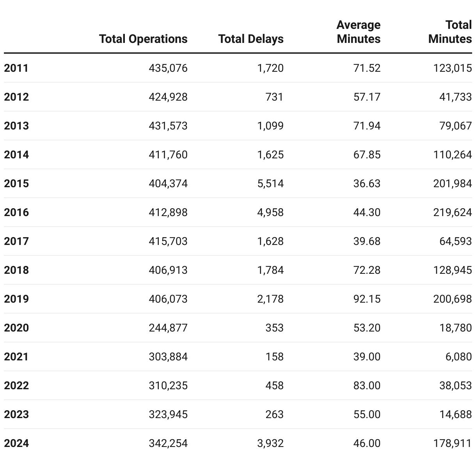
Task: Click the 219,624 total minutes cell
Action: click(x=452, y=213)
